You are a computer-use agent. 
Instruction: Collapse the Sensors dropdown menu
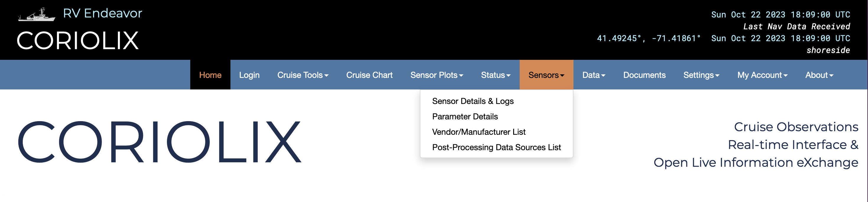coord(546,75)
